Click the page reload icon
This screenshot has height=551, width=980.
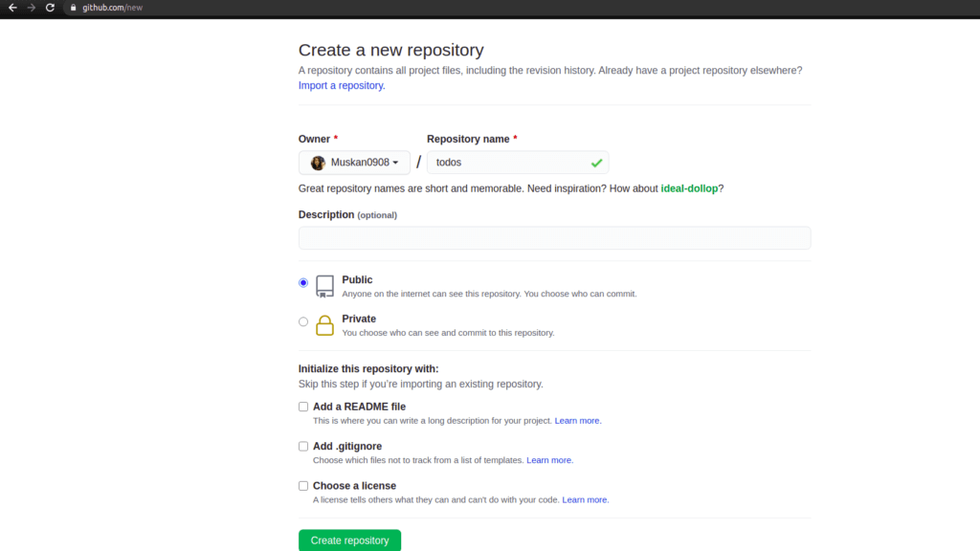click(x=50, y=7)
